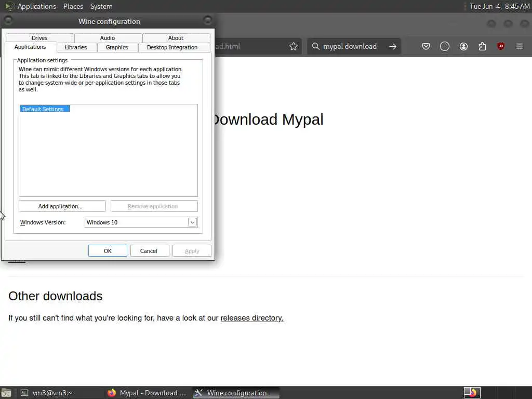Click Cancel in Wine configuration
Screen dimensions: 532x399
(149, 251)
